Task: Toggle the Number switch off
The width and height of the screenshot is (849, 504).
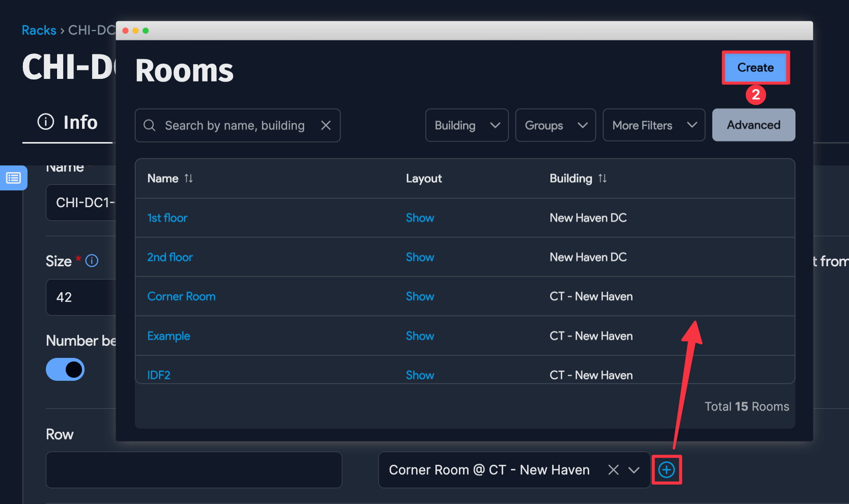Action: (65, 370)
